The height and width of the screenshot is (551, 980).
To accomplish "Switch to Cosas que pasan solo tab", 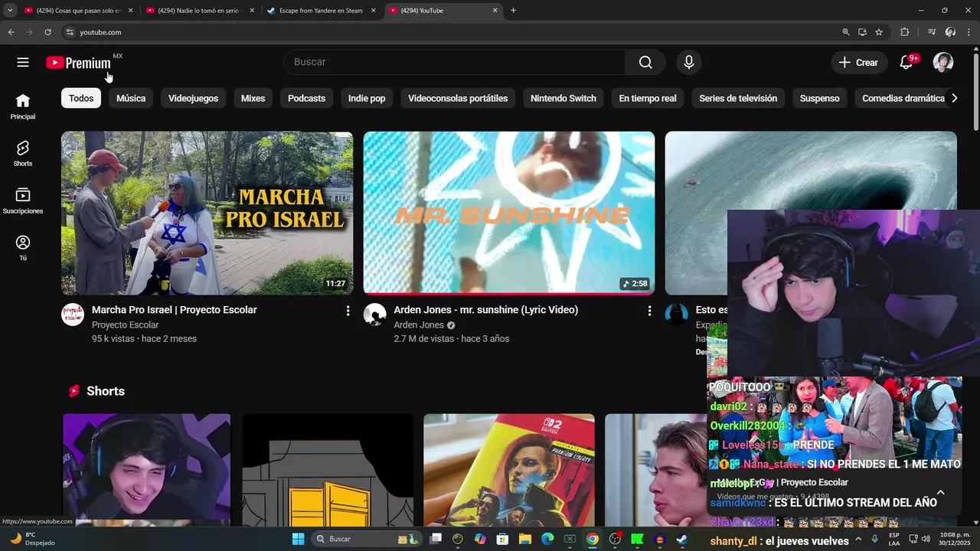I will coord(79,11).
